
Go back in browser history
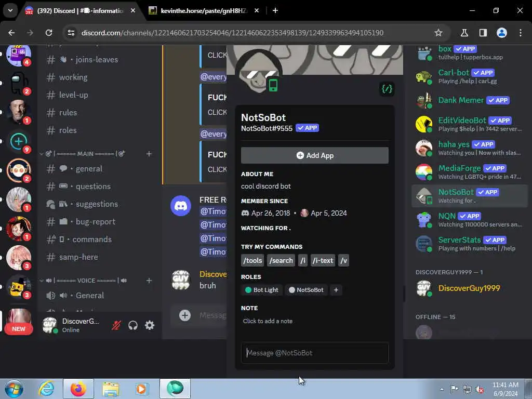pos(11,33)
